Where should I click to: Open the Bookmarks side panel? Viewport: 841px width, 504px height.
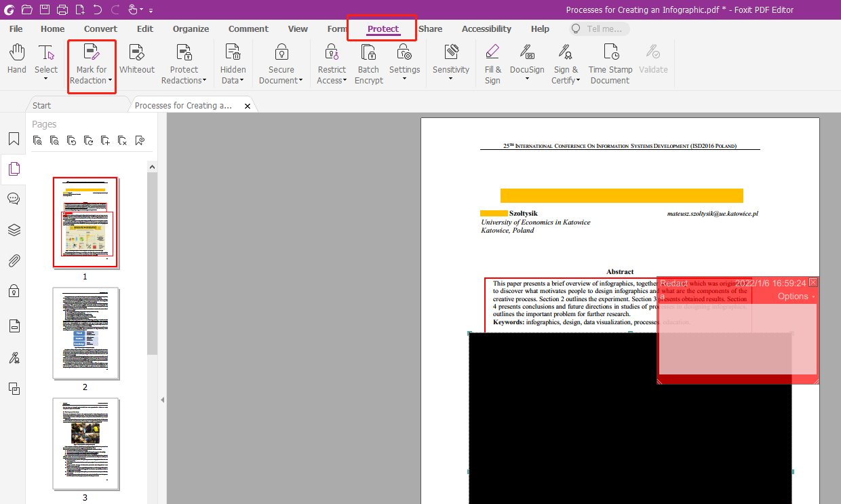tap(14, 139)
